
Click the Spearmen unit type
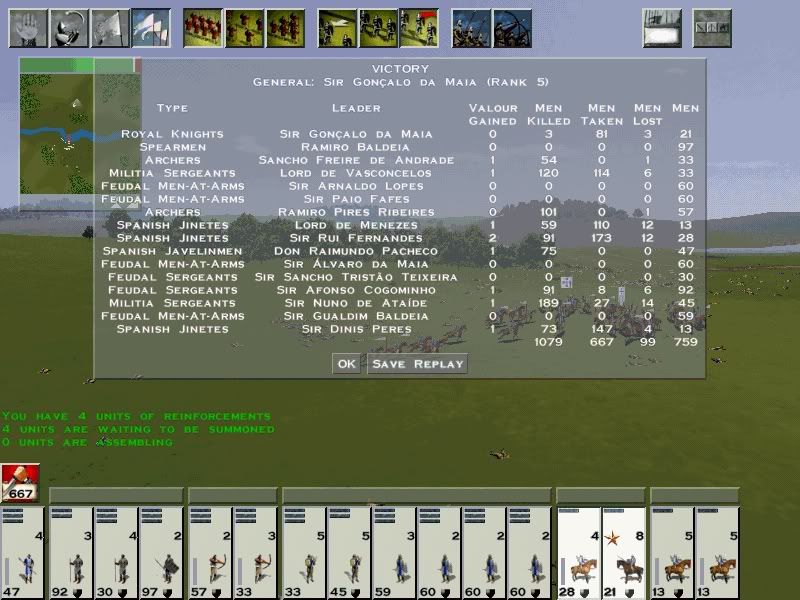point(172,147)
